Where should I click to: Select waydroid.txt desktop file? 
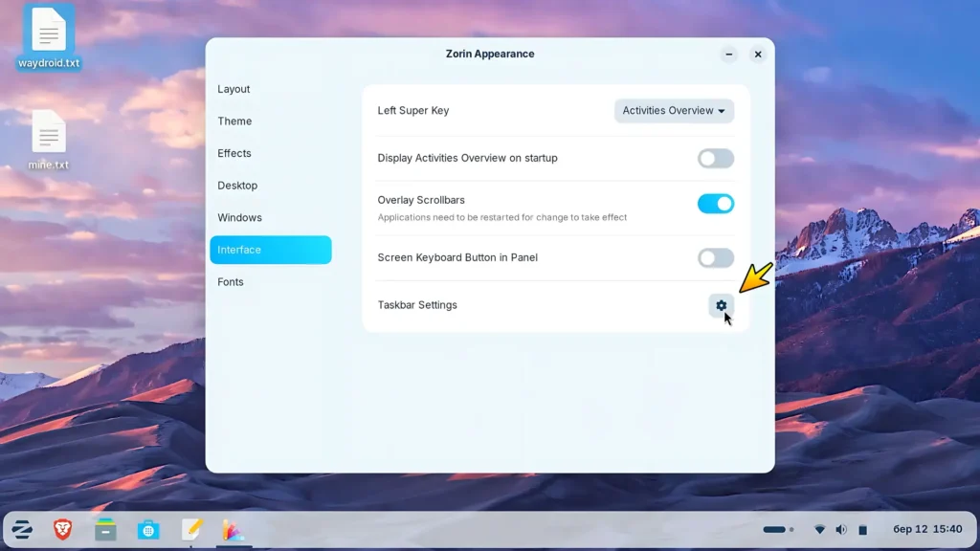pyautogui.click(x=49, y=37)
